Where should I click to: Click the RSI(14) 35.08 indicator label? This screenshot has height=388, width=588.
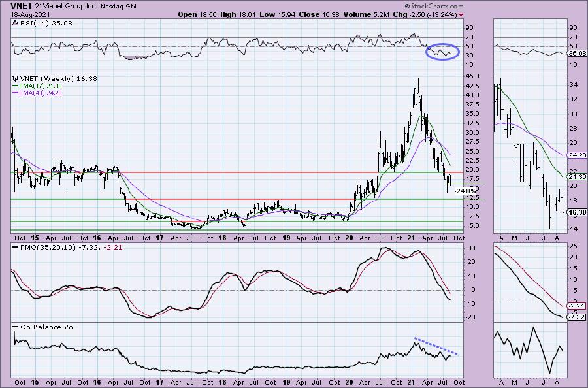coord(46,23)
